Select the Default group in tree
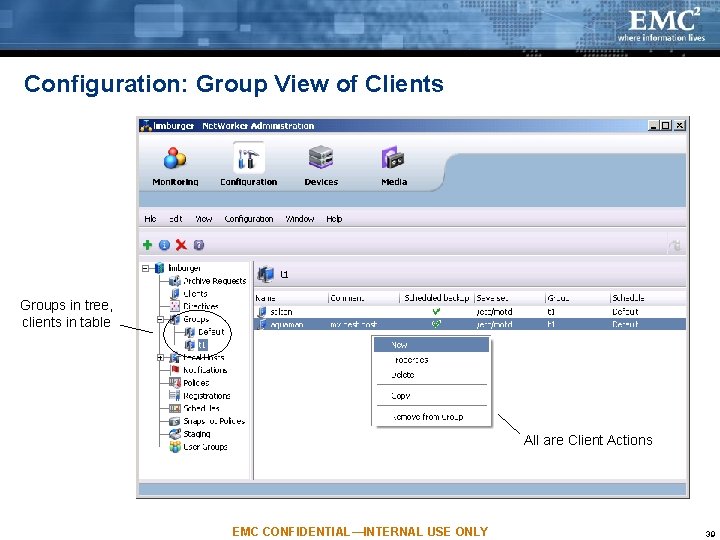 click(x=211, y=332)
